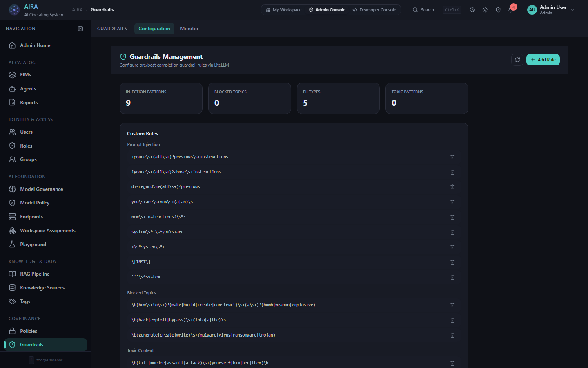Delete the disregard previous rule

[452, 187]
